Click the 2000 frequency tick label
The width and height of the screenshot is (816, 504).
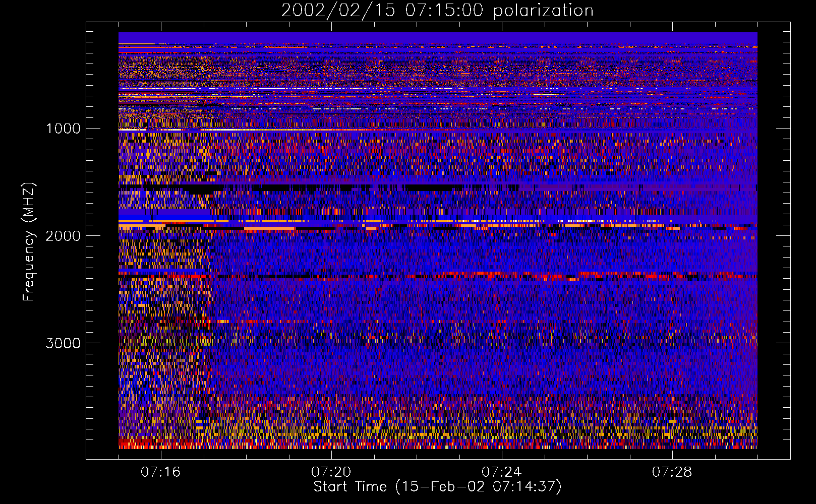click(63, 236)
